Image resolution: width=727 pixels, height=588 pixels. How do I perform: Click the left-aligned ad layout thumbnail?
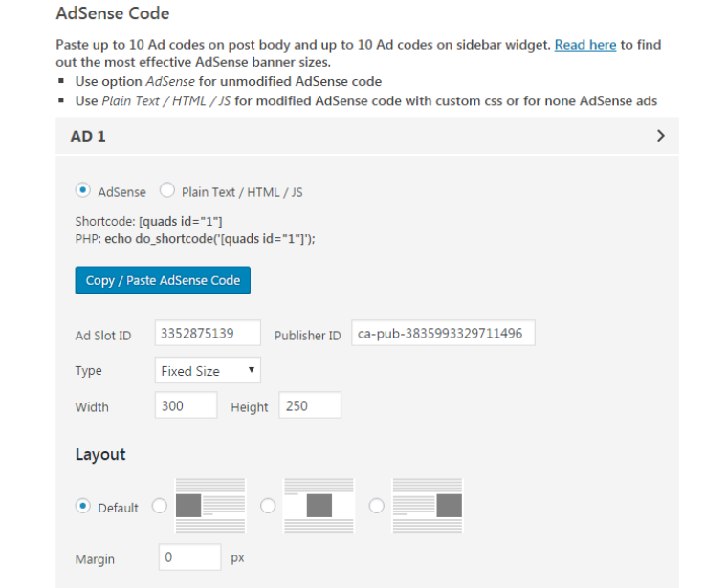click(210, 506)
